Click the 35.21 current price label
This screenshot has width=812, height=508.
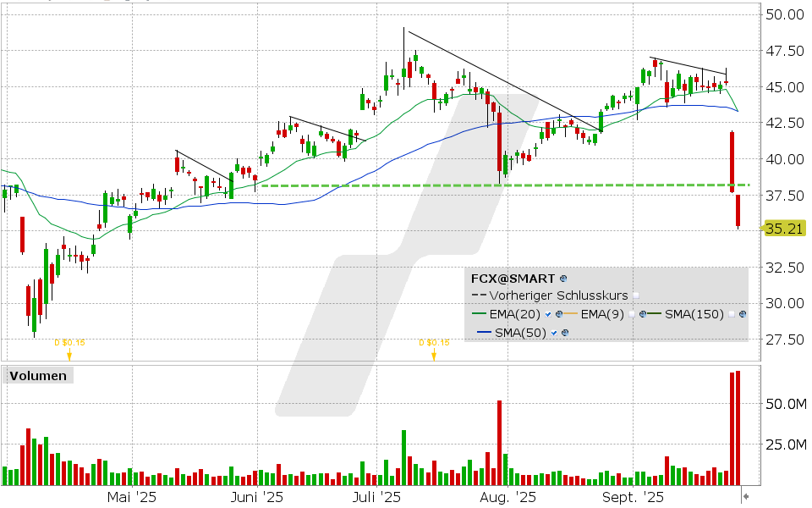tap(783, 229)
